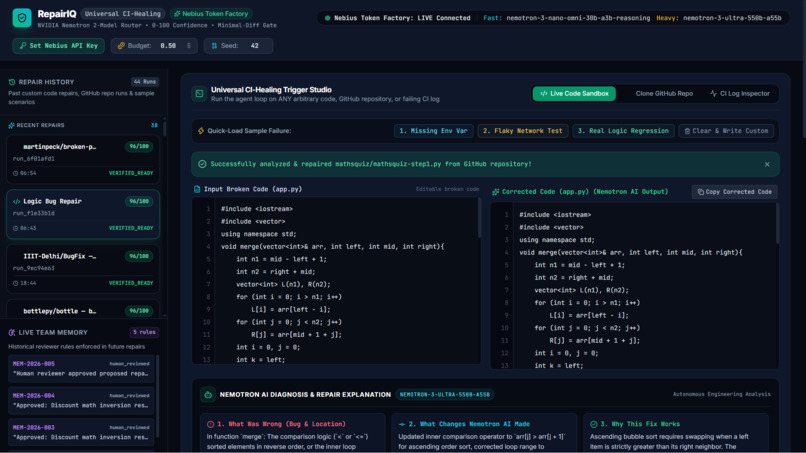Click the Fast model name nemotron-3-nano text
The image size is (806, 453).
tap(578, 18)
